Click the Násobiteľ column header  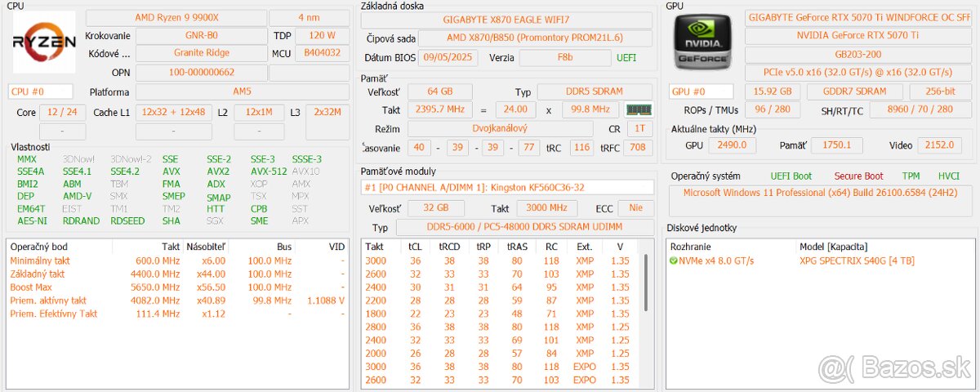coord(207,246)
